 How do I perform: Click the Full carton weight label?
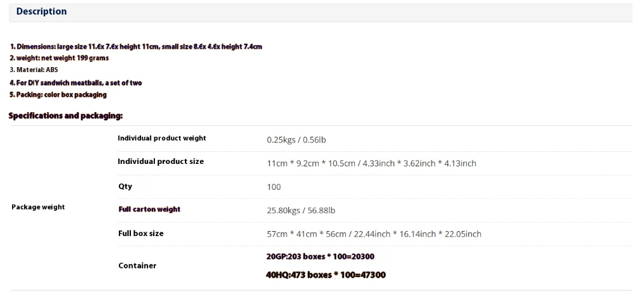(x=149, y=209)
